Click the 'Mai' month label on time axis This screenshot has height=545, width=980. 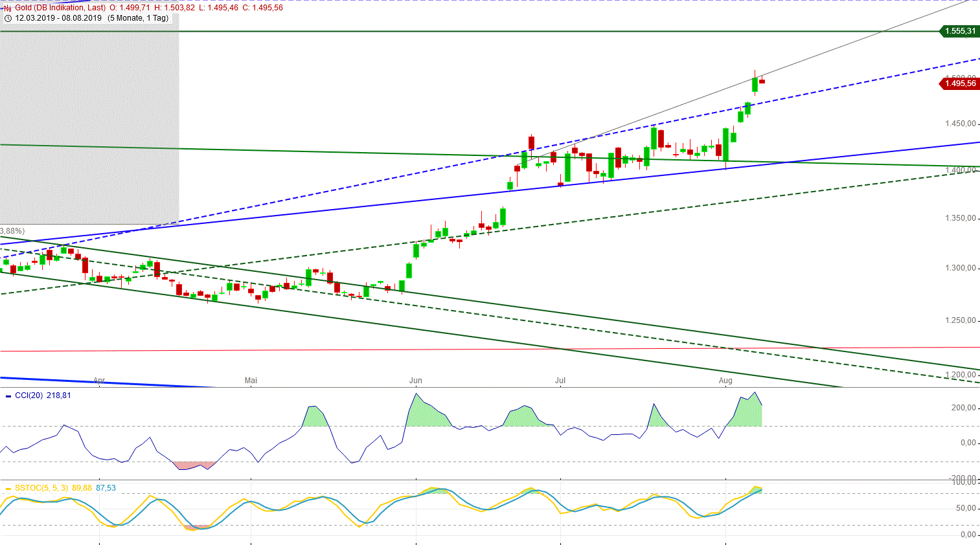coord(251,381)
